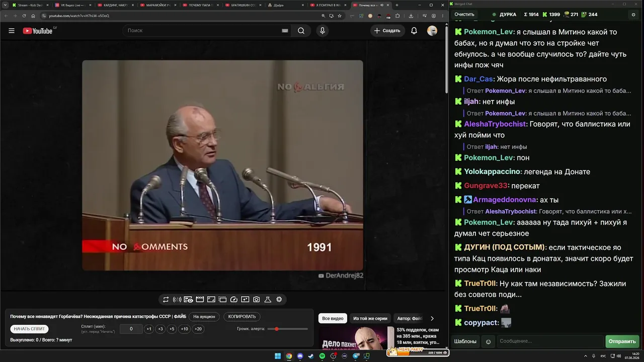The height and width of the screenshot is (362, 644).
Task: Open the browser extensions puzzle icon
Action: pyautogui.click(x=397, y=16)
